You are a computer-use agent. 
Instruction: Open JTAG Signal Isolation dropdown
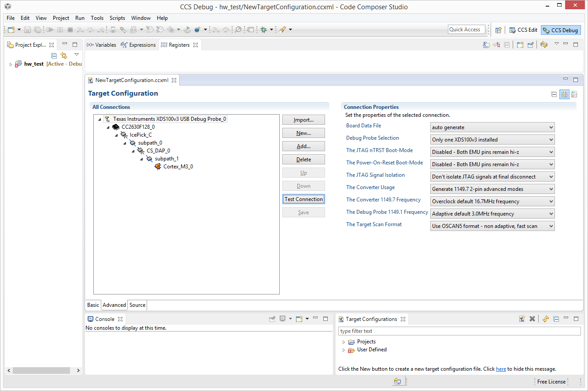[492, 177]
